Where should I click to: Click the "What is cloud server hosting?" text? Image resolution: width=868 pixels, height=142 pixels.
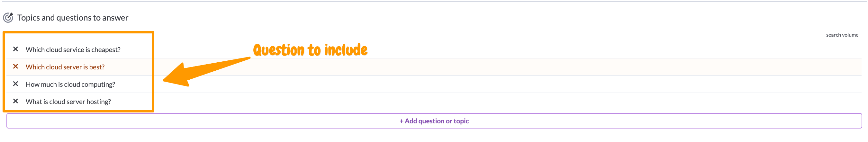click(x=68, y=102)
